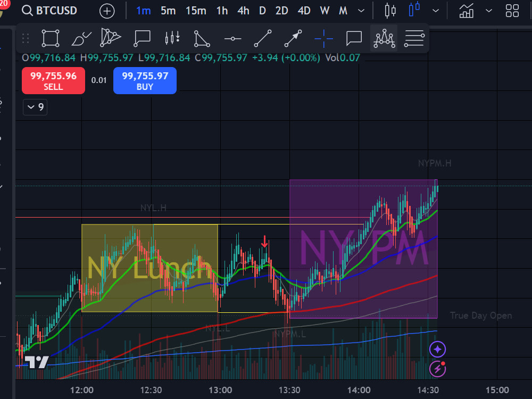
Task: Click the add symbol plus icon
Action: point(107,11)
